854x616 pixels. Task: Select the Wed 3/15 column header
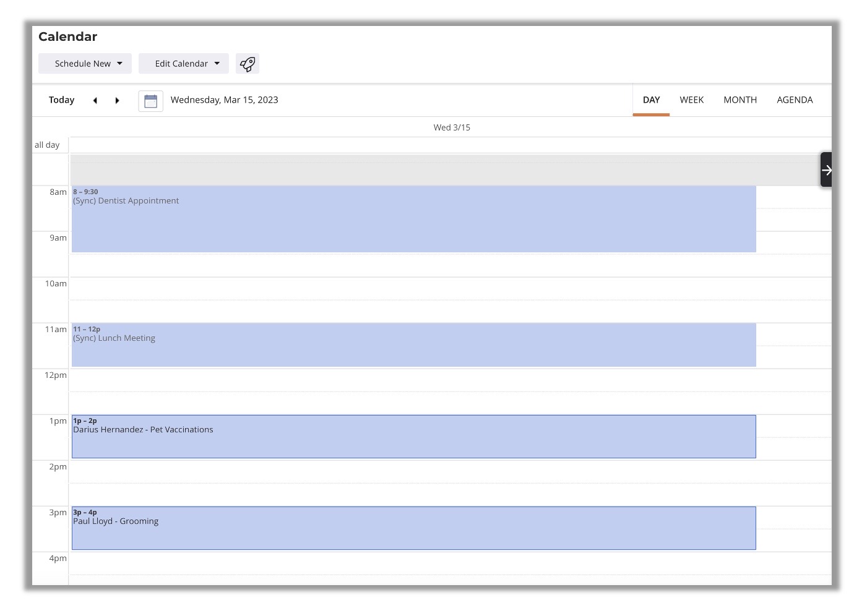[452, 127]
